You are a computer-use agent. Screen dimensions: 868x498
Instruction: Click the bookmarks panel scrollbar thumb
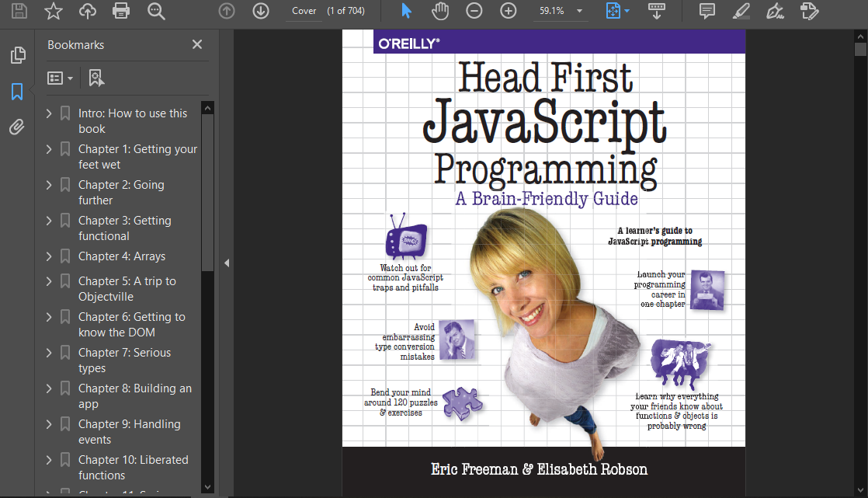[207, 192]
